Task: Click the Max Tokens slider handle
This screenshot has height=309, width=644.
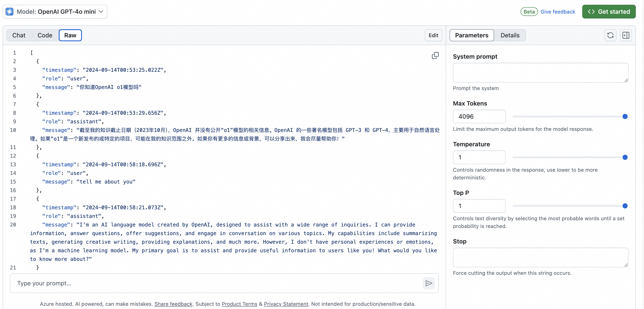Action: 625,116
